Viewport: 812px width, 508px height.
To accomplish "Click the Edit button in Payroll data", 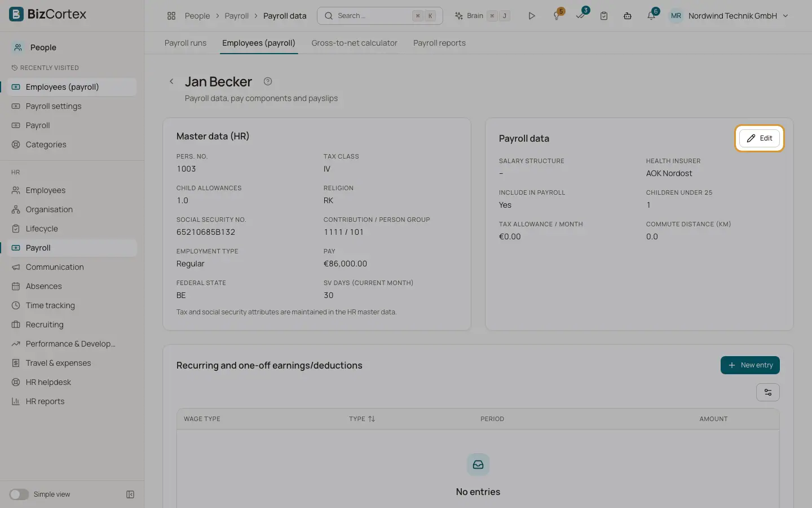I will [759, 138].
